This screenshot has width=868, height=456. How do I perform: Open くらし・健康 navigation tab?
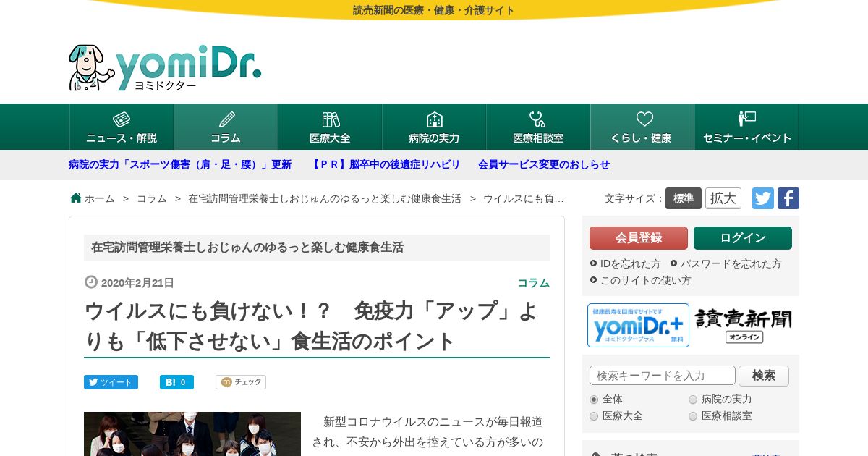pyautogui.click(x=642, y=127)
